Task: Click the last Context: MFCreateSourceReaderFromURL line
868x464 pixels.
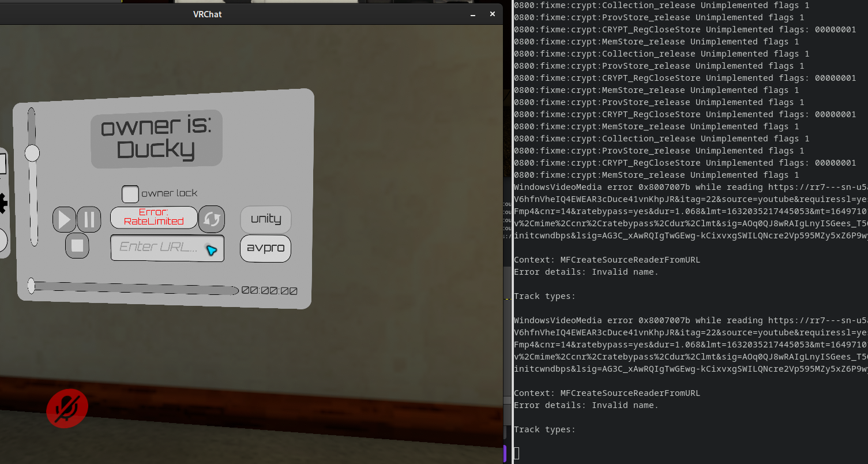Action: [x=607, y=393]
